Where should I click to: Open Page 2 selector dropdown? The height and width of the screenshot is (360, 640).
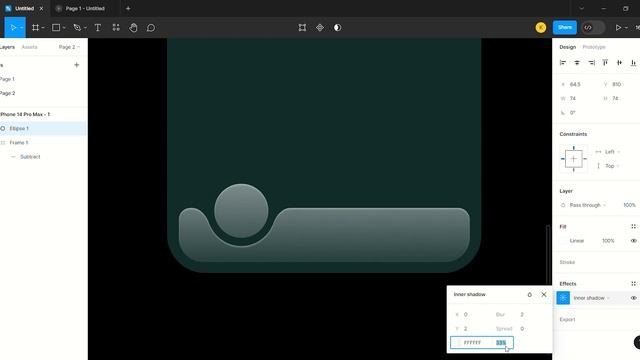pos(69,47)
